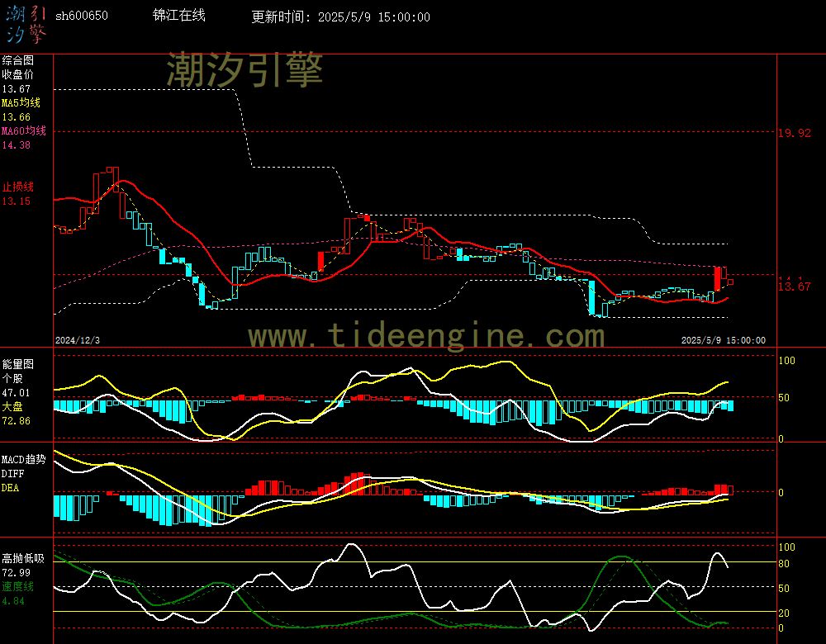Screen dimensions: 826x644
Task: Click the update time 2025/5/9 15:00:00 in header
Action: click(374, 17)
